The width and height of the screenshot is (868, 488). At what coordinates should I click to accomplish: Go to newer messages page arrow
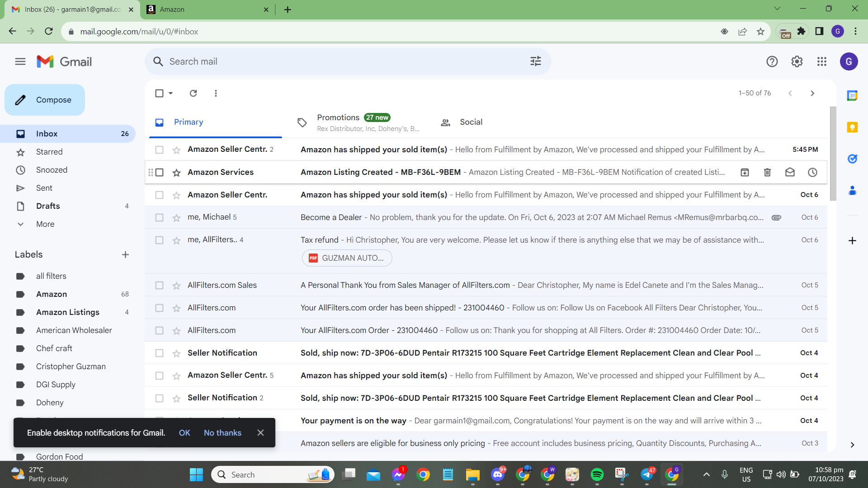(790, 93)
